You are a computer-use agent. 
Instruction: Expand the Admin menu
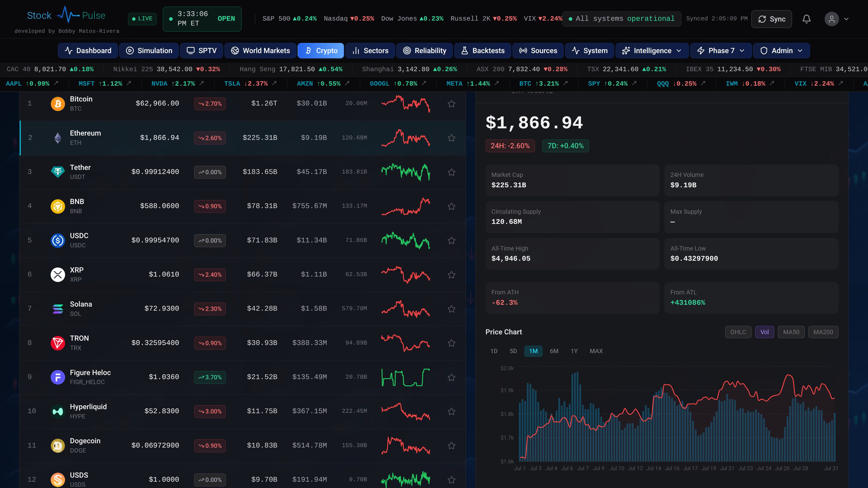[x=781, y=51]
